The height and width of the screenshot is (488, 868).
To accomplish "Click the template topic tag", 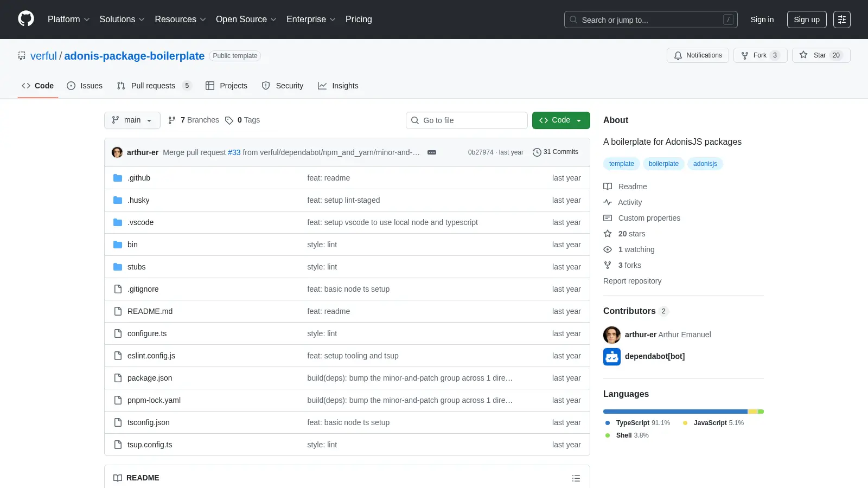I will (x=621, y=164).
